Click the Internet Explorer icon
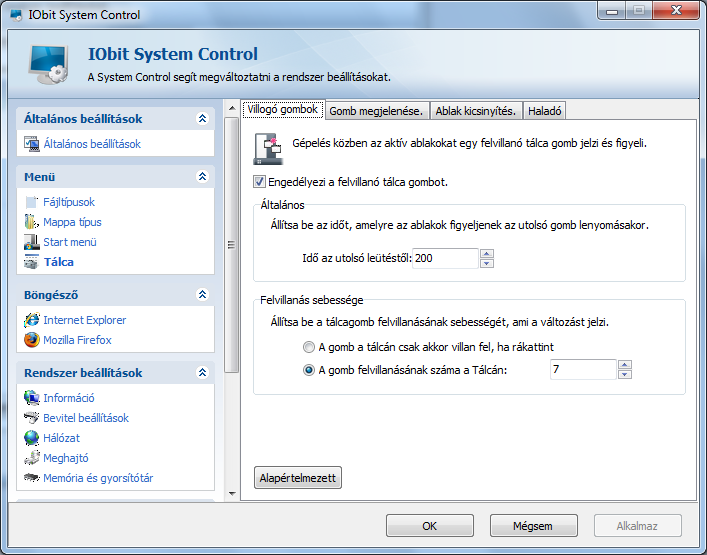Image resolution: width=707 pixels, height=555 pixels. [x=32, y=320]
